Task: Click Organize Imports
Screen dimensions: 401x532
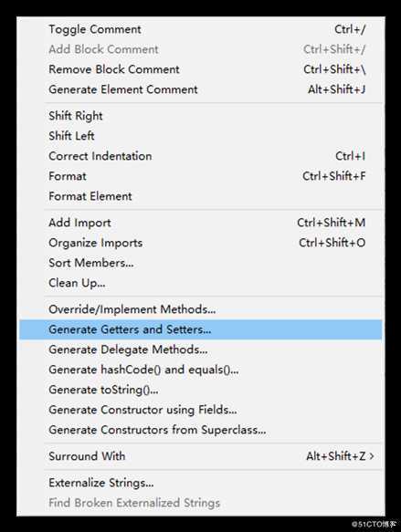Action: pos(200,243)
